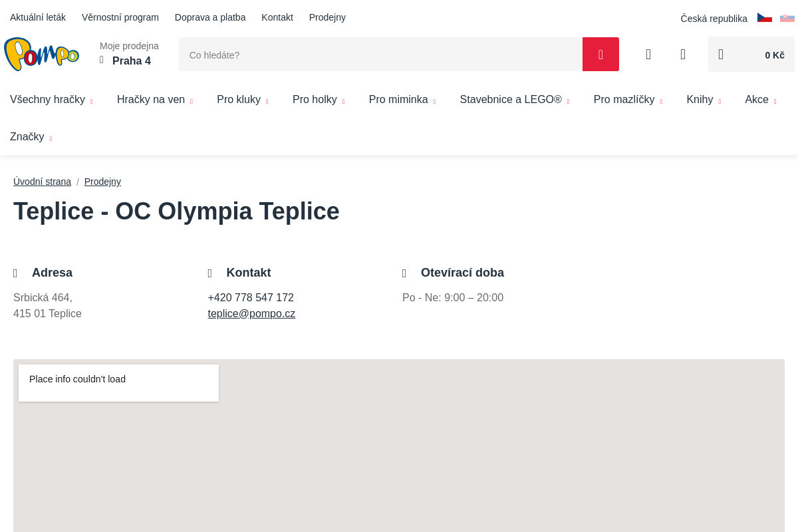The height and width of the screenshot is (532, 798).
Task: Click the teplice@pompo.cz email link
Action: coord(251,314)
